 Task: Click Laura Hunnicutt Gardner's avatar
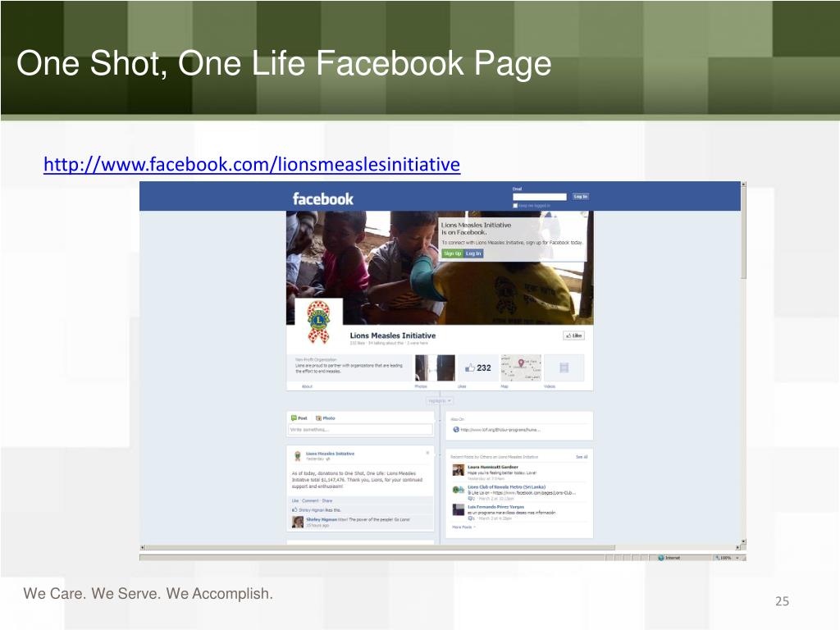click(x=458, y=470)
